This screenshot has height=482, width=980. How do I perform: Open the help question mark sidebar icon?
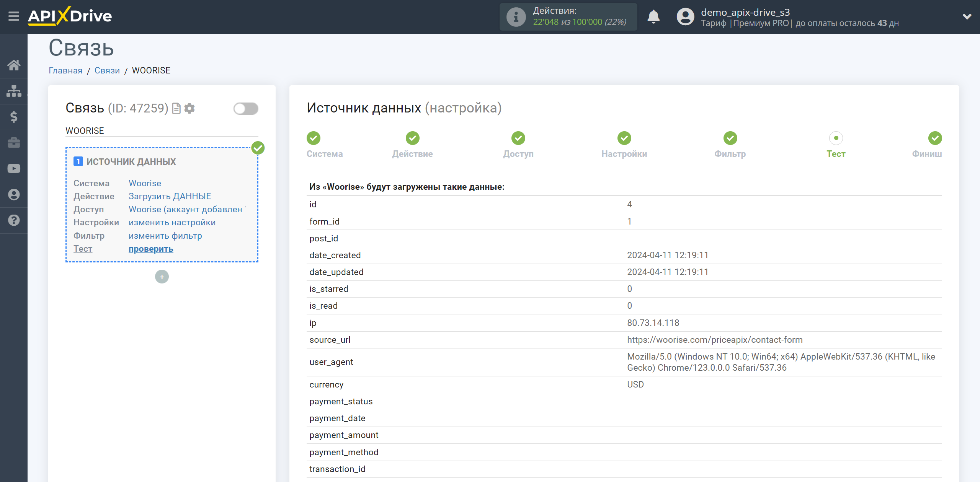pyautogui.click(x=14, y=220)
